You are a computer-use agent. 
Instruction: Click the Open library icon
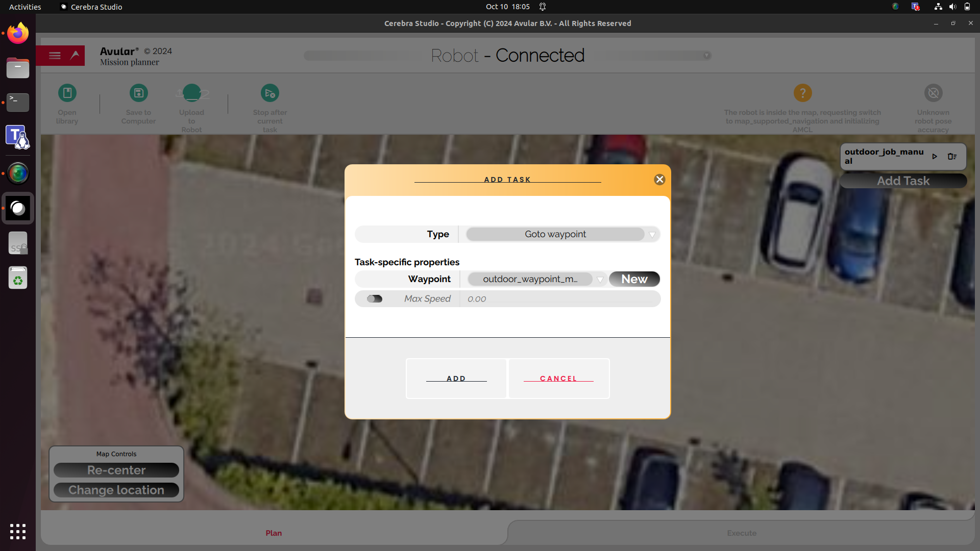click(67, 93)
